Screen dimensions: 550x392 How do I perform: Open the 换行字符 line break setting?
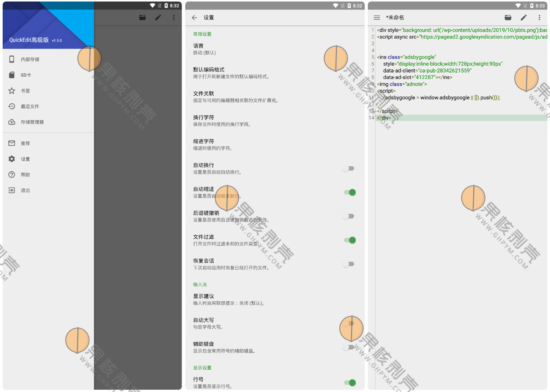[x=275, y=121]
